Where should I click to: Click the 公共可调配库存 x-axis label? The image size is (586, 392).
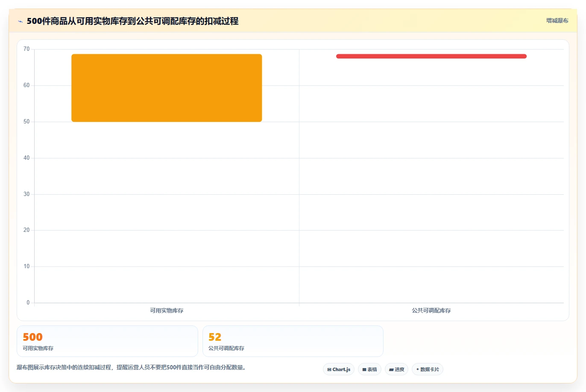pos(431,311)
